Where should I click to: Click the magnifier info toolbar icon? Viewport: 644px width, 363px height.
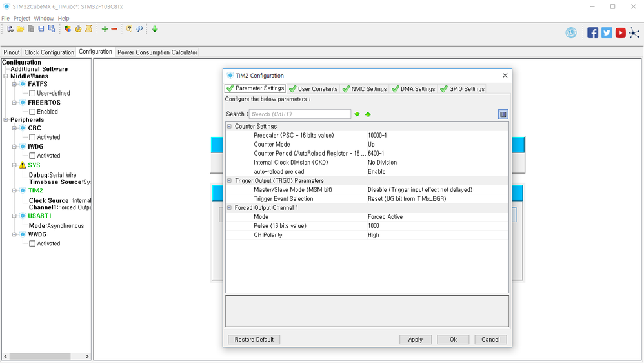coord(139,29)
